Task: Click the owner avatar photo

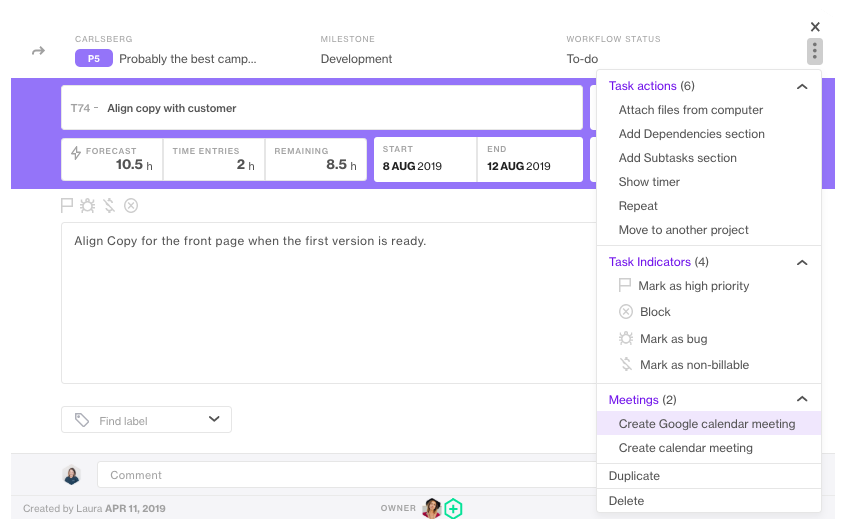Action: point(432,508)
